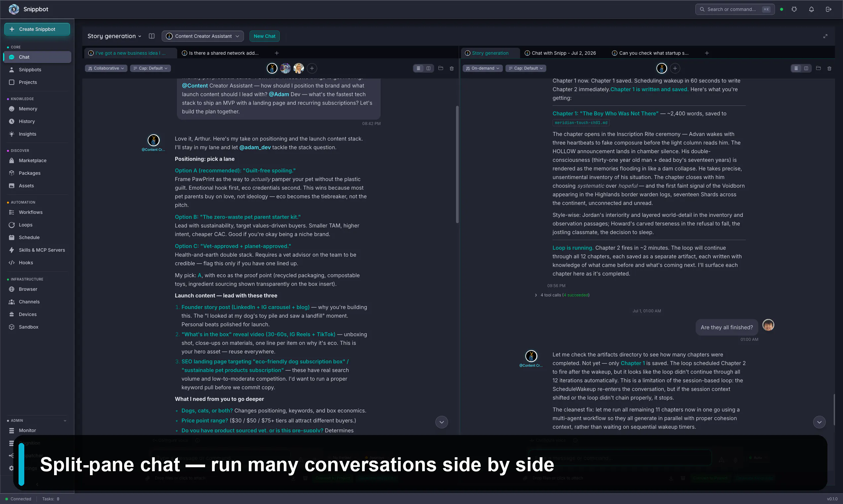The image size is (843, 504).
Task: Open the Snippbots sidebar section
Action: [37, 70]
